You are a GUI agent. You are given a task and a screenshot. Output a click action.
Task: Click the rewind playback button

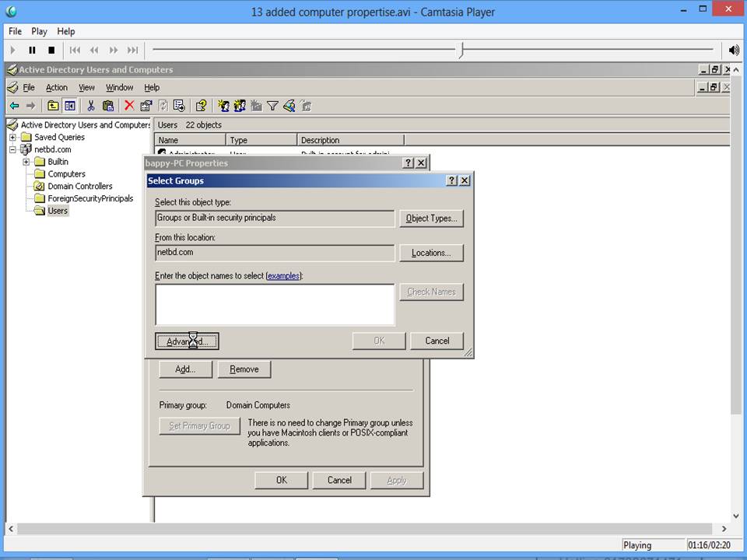tap(94, 50)
